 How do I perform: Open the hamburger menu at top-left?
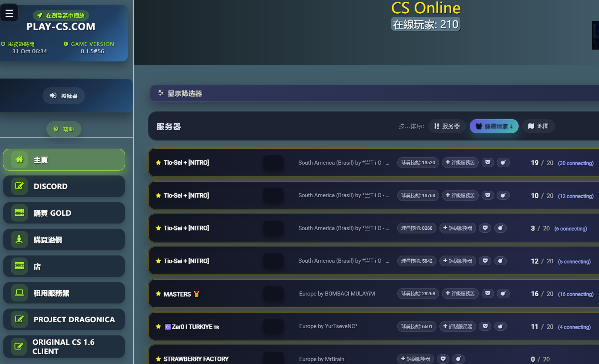point(9,13)
